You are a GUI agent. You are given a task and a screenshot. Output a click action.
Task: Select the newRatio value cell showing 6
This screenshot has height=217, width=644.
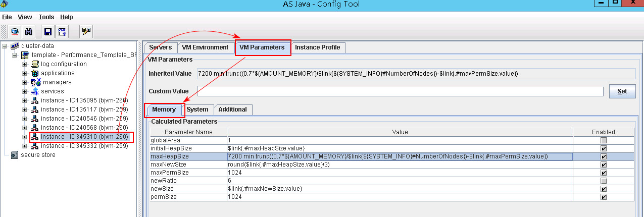pyautogui.click(x=400, y=181)
